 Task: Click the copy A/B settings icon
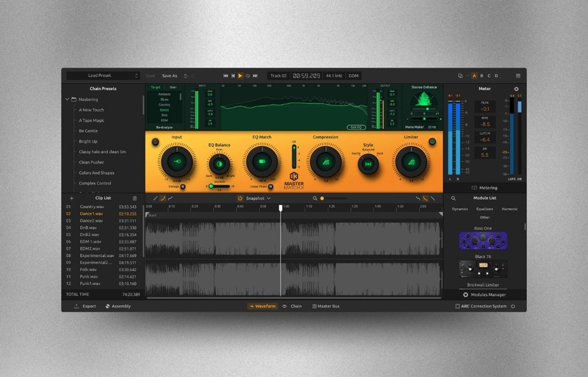pyautogui.click(x=460, y=76)
